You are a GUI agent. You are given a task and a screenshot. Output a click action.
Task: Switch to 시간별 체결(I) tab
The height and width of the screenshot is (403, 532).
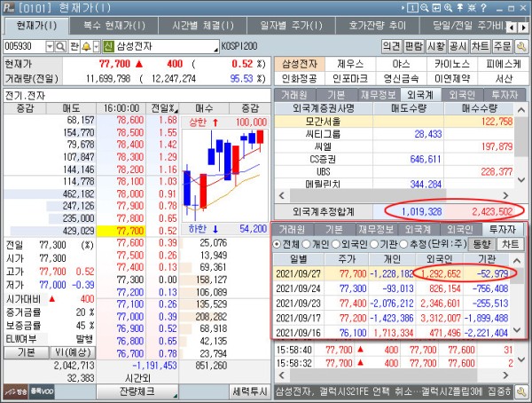pyautogui.click(x=203, y=26)
